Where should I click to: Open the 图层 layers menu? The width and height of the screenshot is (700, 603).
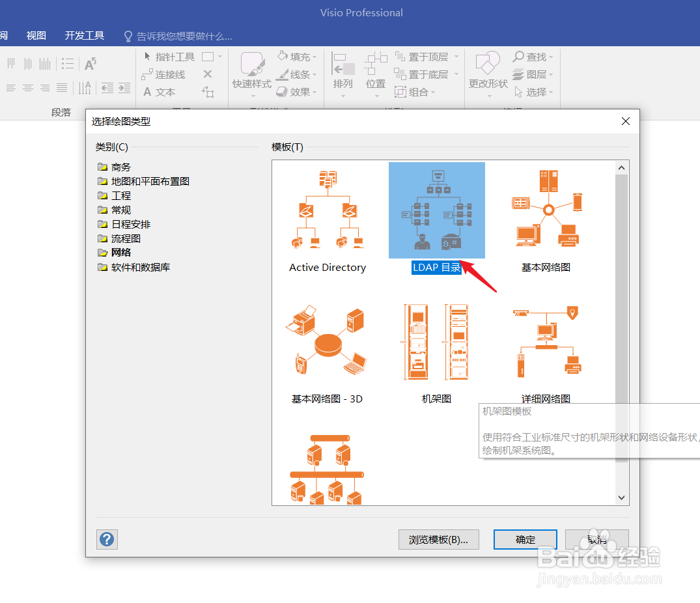tap(533, 74)
